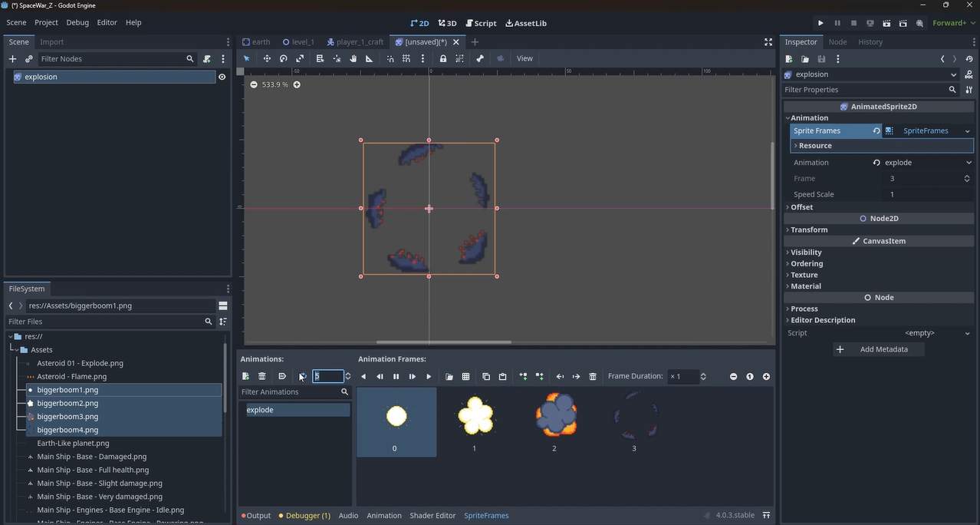
Task: Open the Forward+ renderer dropdown
Action: pyautogui.click(x=949, y=23)
